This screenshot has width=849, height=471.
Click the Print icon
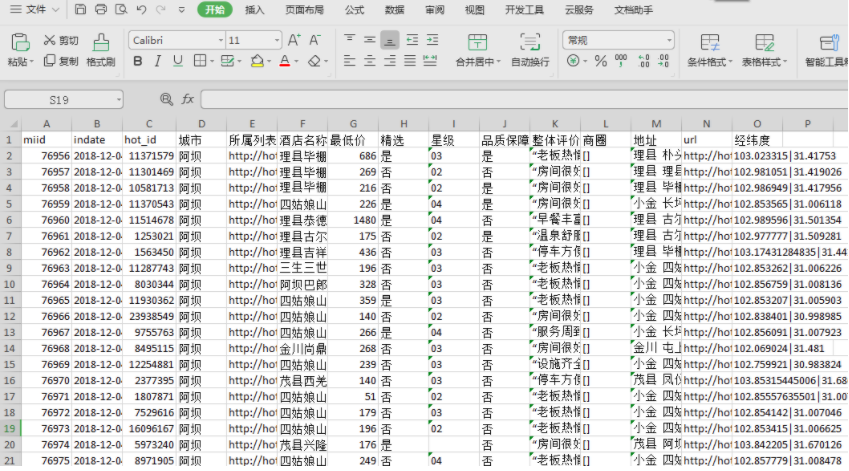tap(101, 10)
